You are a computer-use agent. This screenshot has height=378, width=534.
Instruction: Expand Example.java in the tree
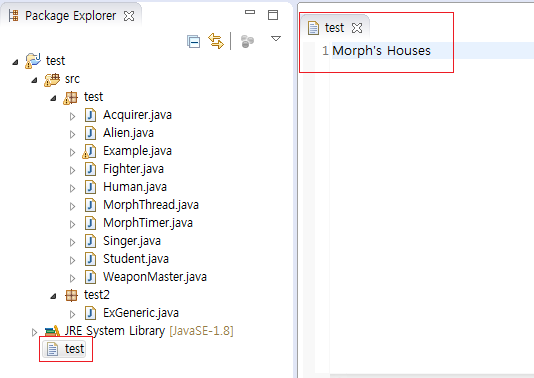tap(72, 153)
